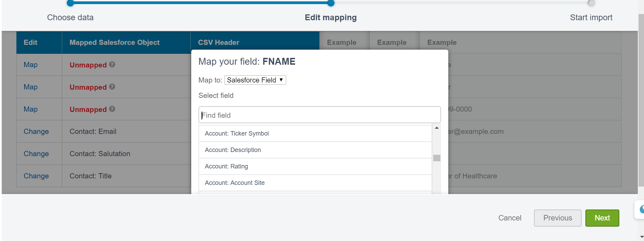Image resolution: width=644 pixels, height=241 pixels.
Task: Click the first Map link in table
Action: coord(31,65)
